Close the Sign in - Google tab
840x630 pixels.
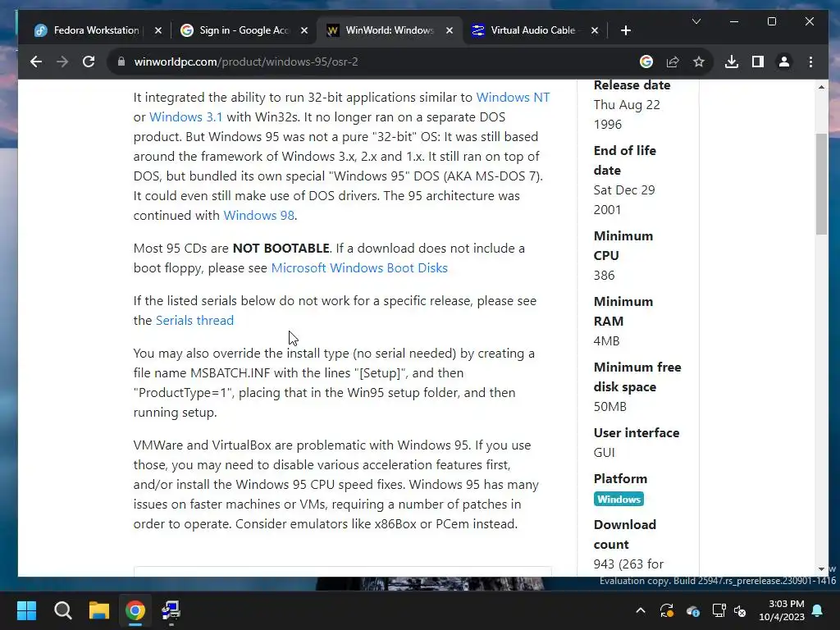[304, 30]
